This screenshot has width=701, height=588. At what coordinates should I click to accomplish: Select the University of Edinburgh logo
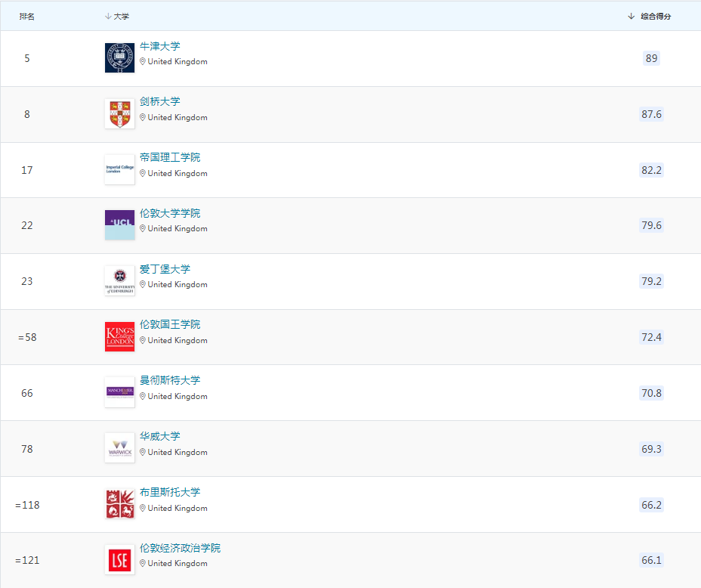click(119, 281)
